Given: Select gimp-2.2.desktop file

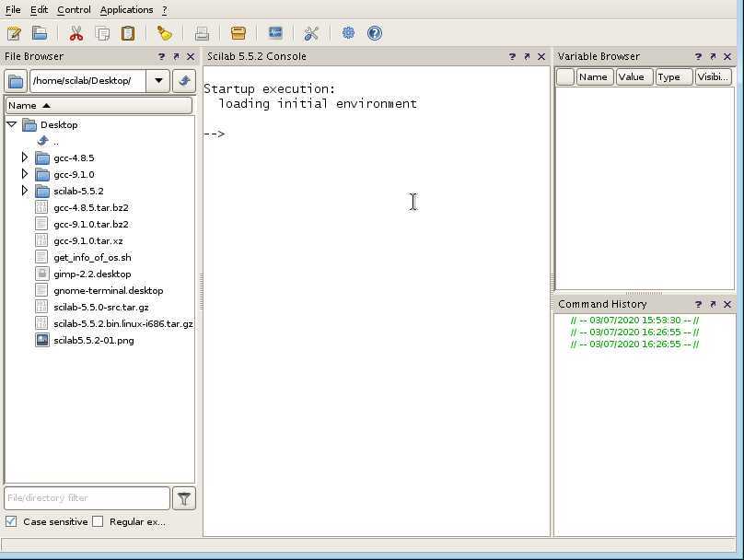Looking at the screenshot, I should click(92, 274).
